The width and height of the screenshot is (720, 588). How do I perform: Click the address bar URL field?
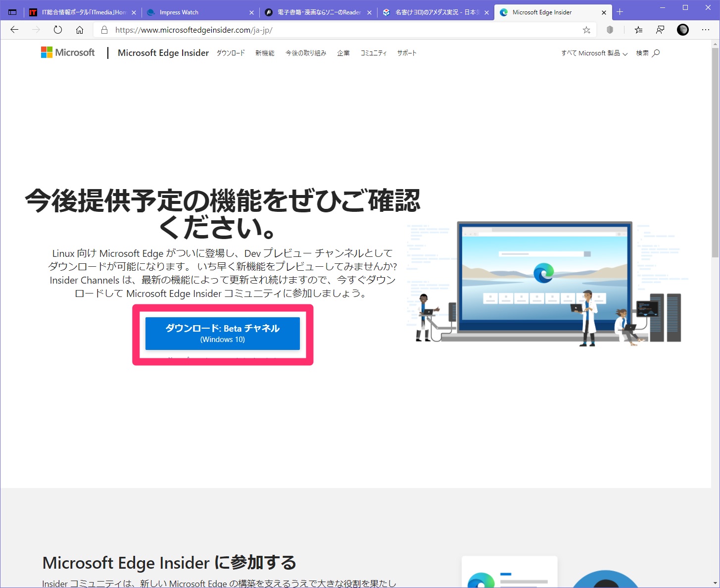(x=344, y=30)
